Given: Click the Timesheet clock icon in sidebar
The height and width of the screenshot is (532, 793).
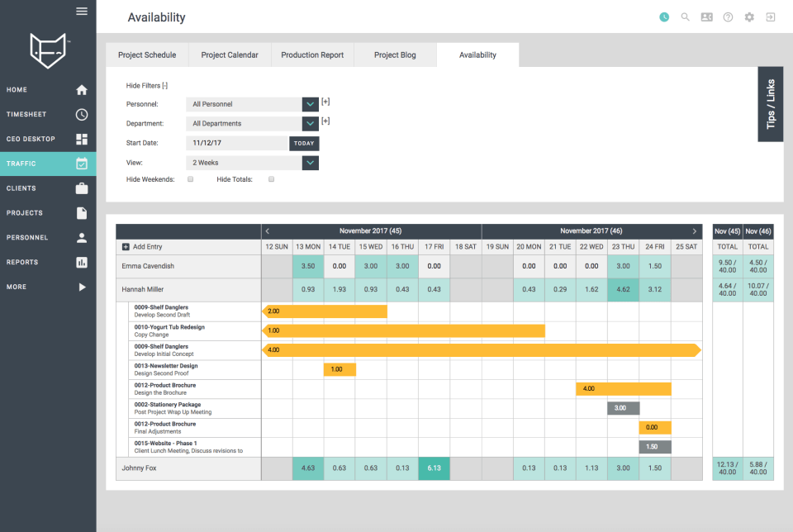Looking at the screenshot, I should [x=82, y=114].
